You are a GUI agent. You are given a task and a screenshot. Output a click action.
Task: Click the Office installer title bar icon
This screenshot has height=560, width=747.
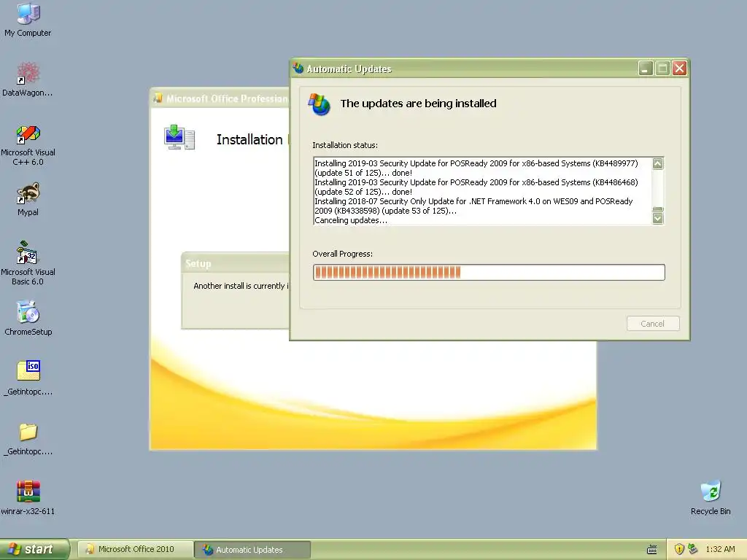[x=158, y=98]
